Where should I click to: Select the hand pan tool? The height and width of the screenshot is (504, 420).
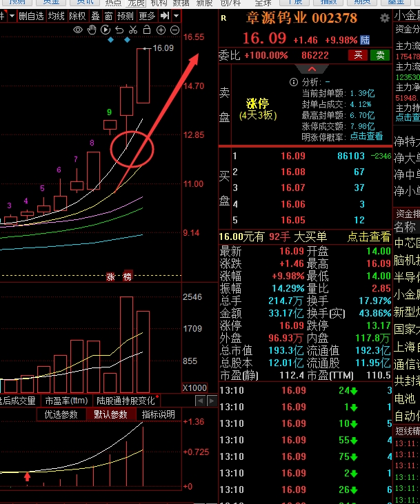click(92, 30)
